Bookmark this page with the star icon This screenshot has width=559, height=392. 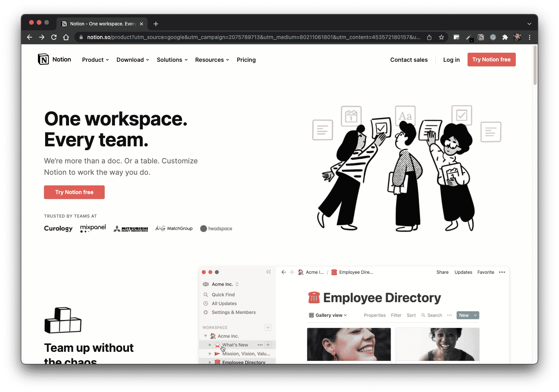441,37
